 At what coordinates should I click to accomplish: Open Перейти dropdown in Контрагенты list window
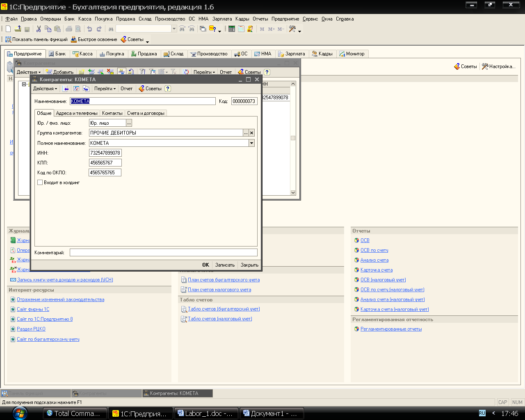pos(204,72)
